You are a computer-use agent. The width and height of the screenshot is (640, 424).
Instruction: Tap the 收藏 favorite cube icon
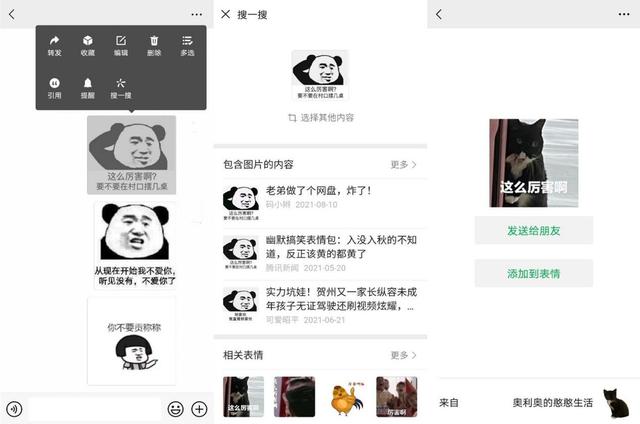coord(88,46)
